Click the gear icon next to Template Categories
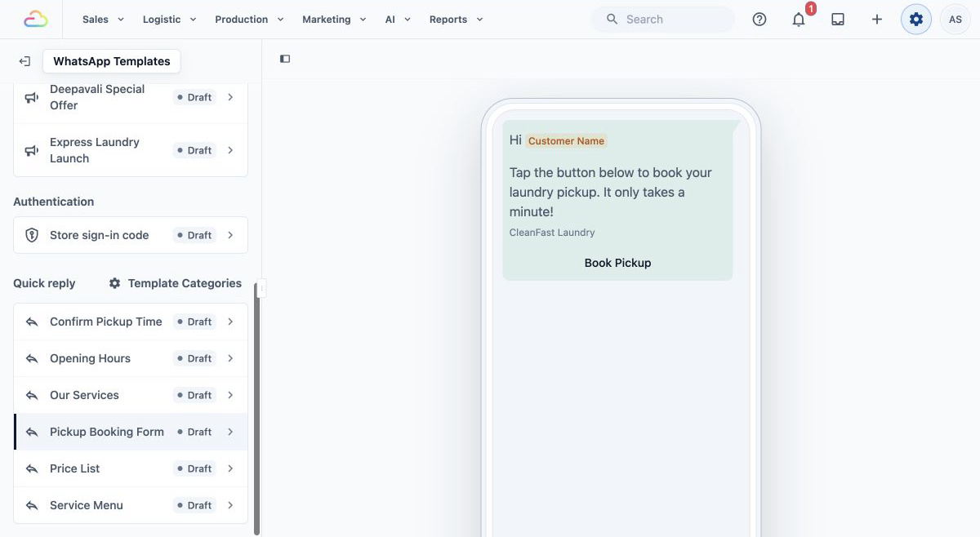Image resolution: width=980 pixels, height=537 pixels. (x=114, y=283)
